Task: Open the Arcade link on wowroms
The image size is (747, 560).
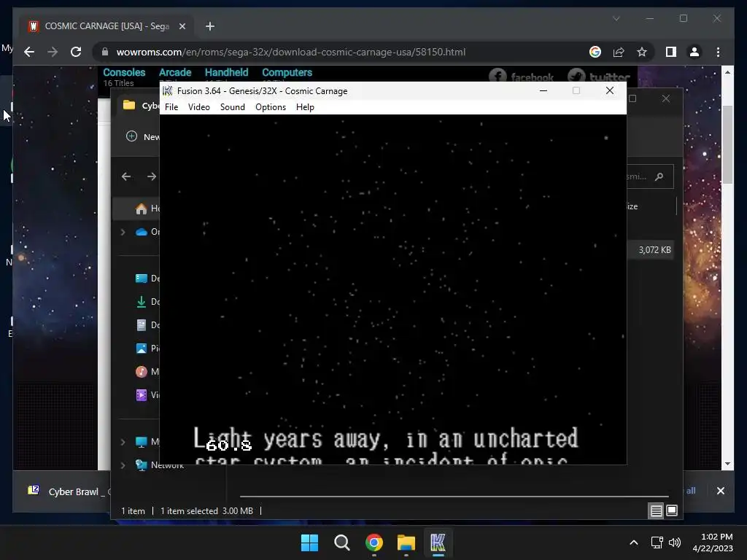Action: 175,72
